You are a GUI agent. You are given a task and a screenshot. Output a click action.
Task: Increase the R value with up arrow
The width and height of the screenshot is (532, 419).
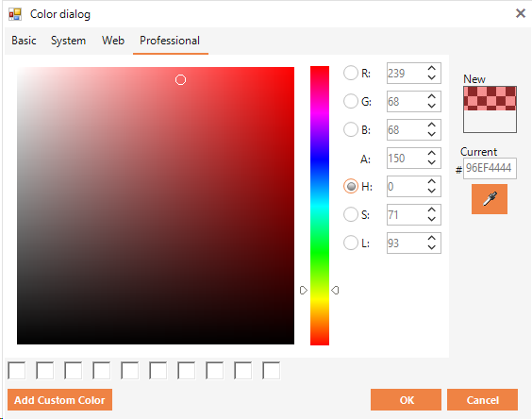[x=432, y=68]
